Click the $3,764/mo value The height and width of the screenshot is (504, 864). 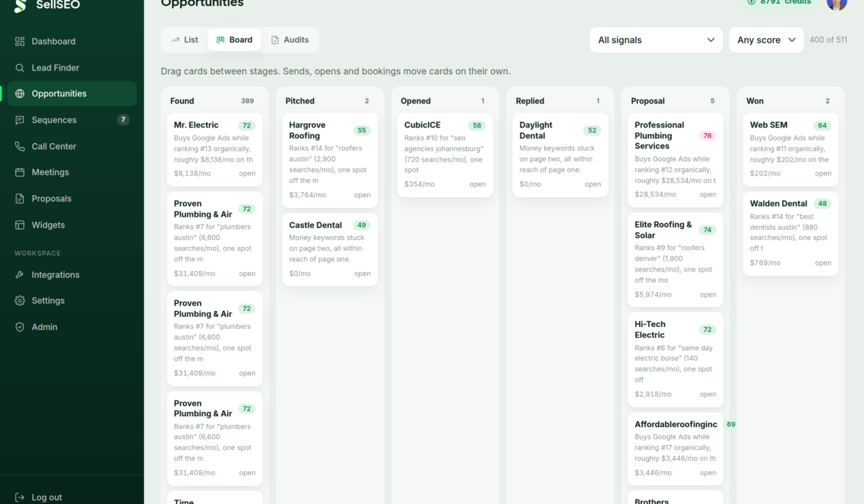(x=307, y=195)
